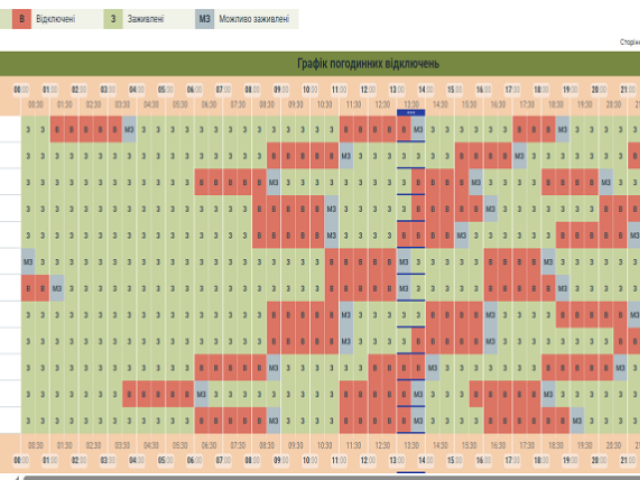Viewport: 640px width, 480px height.
Task: Select the "Заживлені" legend label
Action: click(147, 20)
